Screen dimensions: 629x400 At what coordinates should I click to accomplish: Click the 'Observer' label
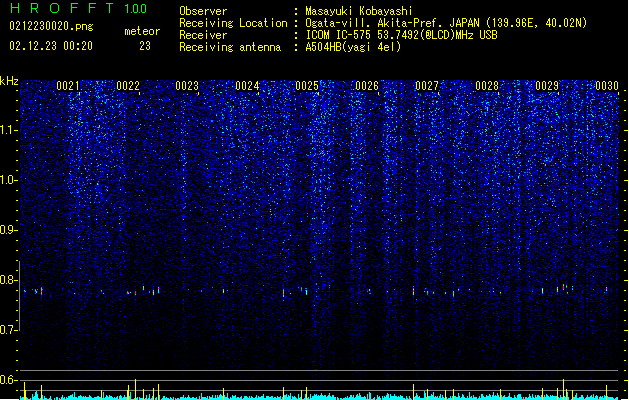(x=203, y=11)
